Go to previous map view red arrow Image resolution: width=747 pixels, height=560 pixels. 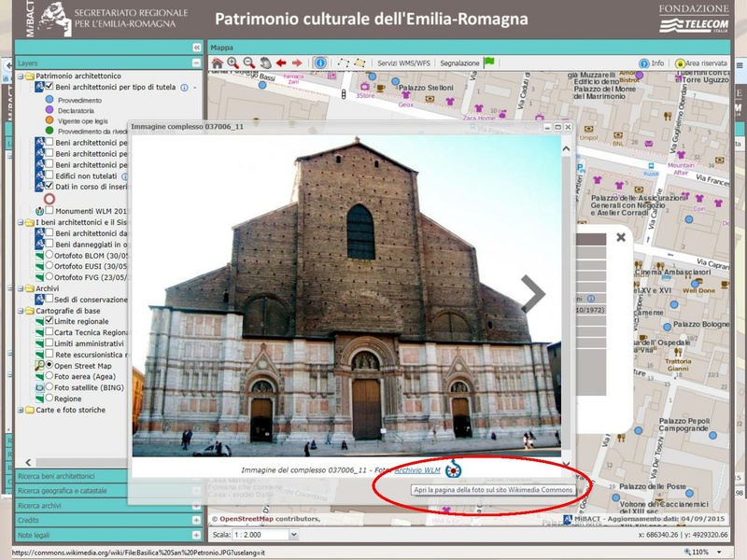pyautogui.click(x=280, y=63)
